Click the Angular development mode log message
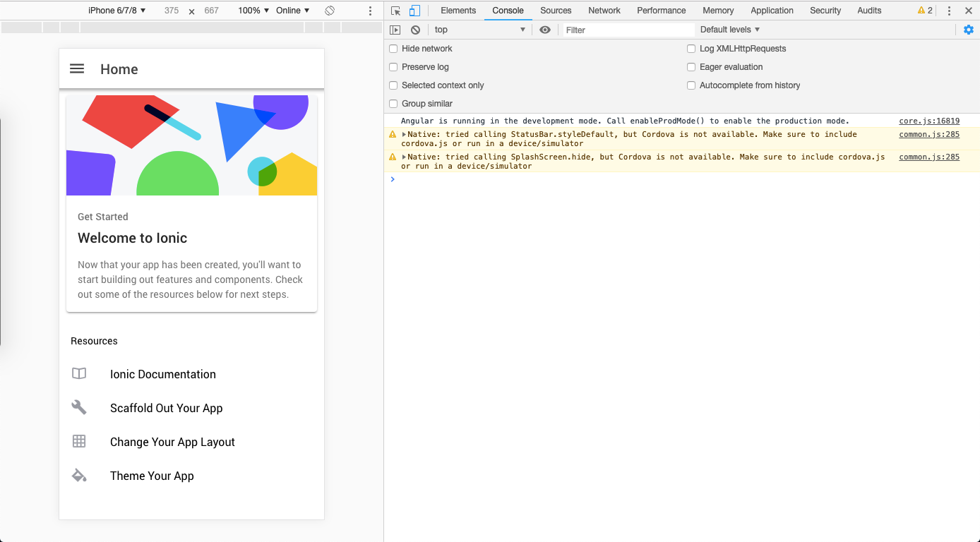This screenshot has height=542, width=980. 625,121
